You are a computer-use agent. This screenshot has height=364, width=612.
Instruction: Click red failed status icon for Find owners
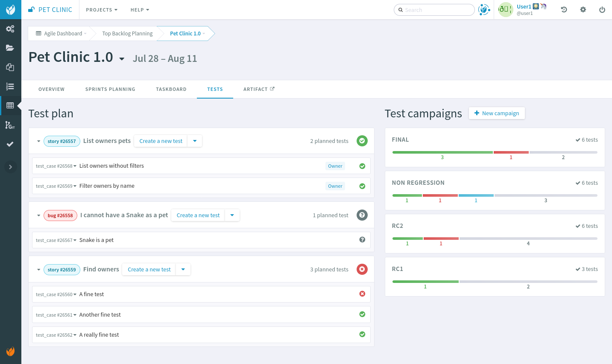tap(362, 269)
